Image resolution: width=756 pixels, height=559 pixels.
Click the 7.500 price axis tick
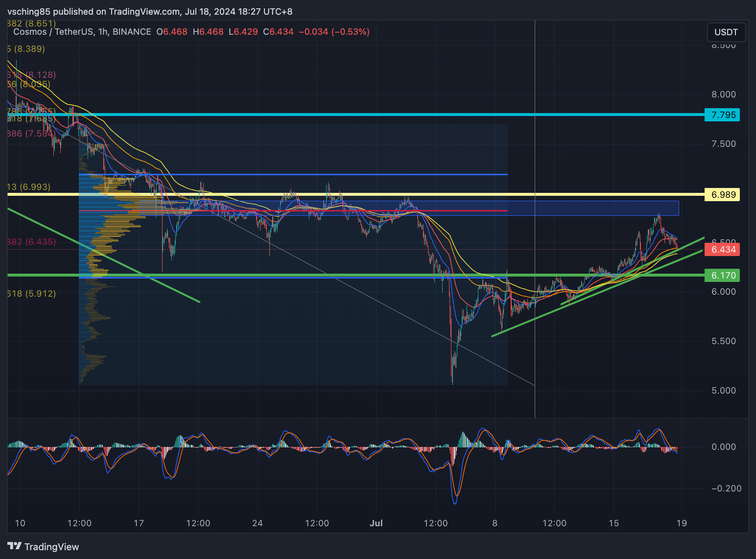click(724, 144)
